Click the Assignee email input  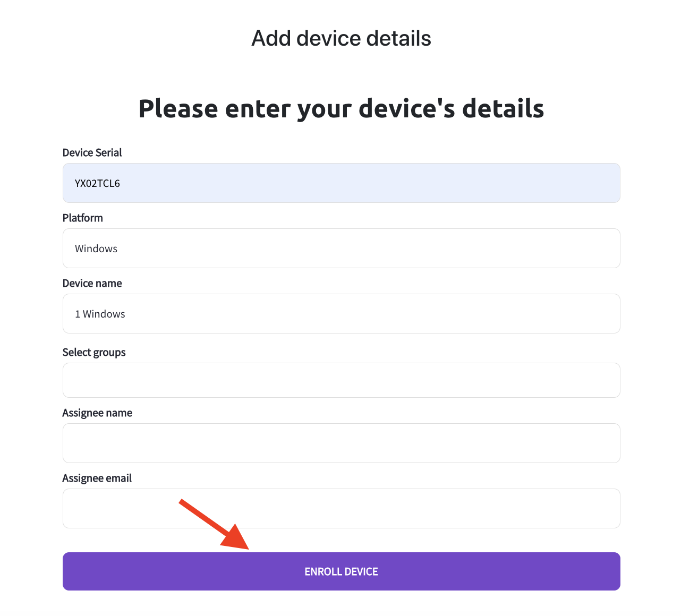(x=341, y=508)
